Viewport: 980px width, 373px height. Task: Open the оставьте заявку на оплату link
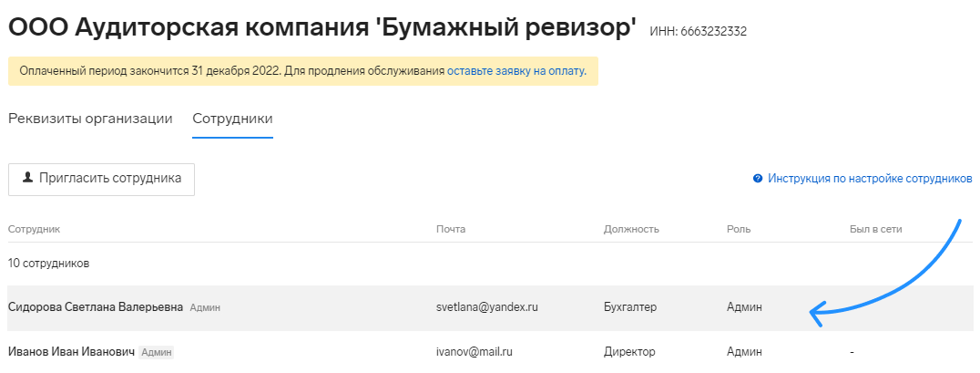(x=516, y=71)
